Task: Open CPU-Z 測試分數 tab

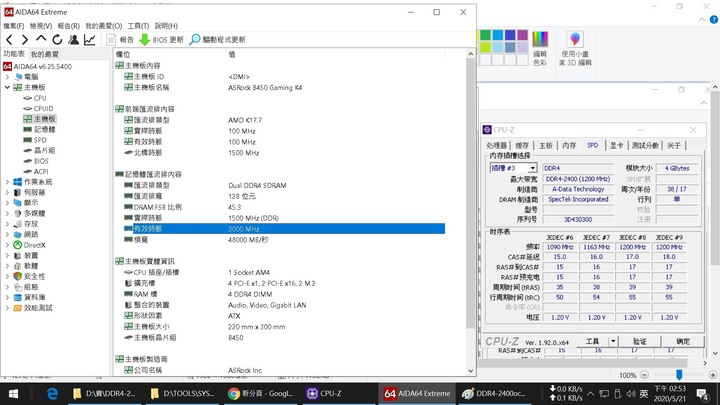Action: tap(645, 146)
